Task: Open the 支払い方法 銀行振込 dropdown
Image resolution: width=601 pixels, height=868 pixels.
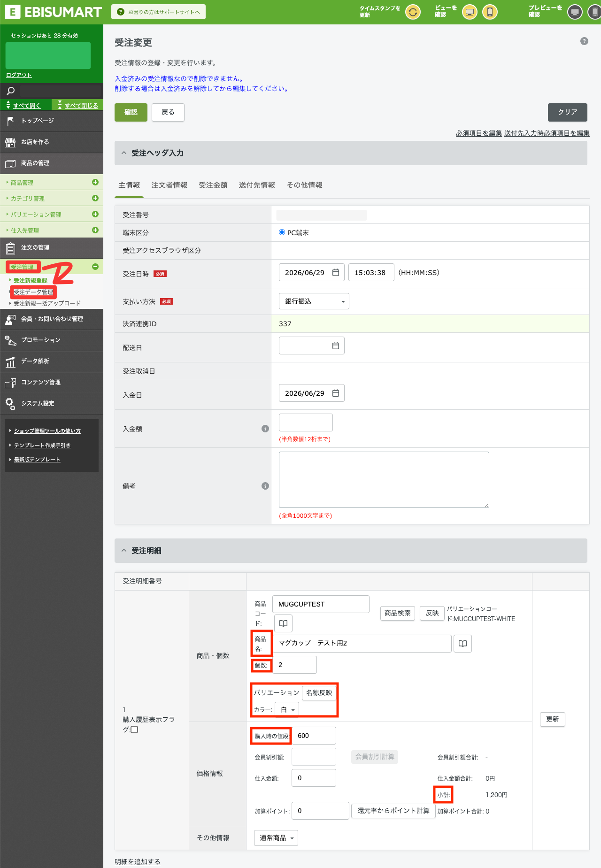Action: 314,301
